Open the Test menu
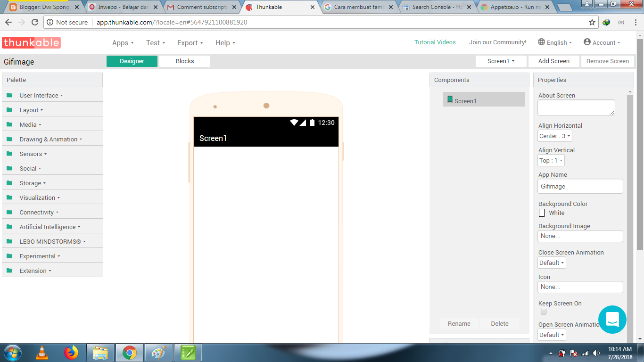Viewport: 644px width, 362px height. point(156,42)
